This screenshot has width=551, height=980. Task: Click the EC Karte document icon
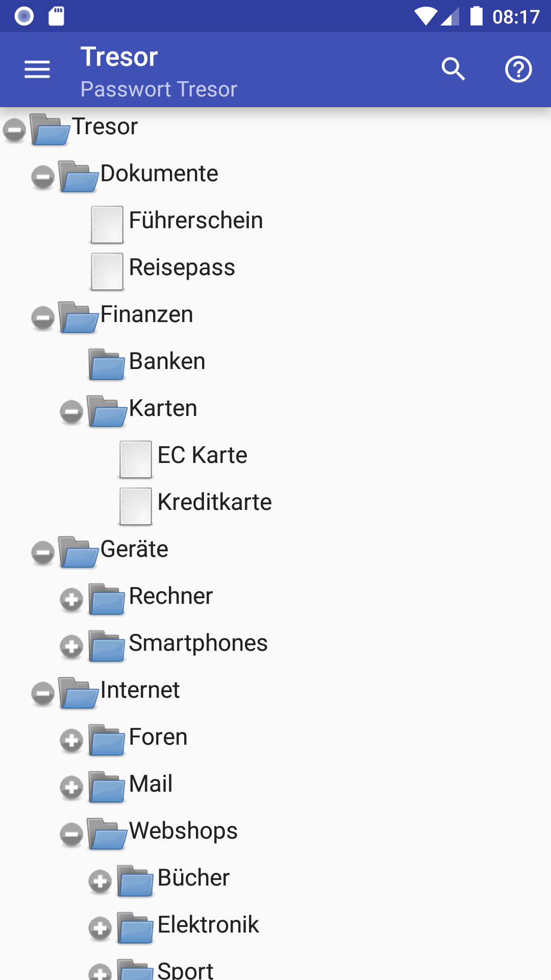point(136,459)
